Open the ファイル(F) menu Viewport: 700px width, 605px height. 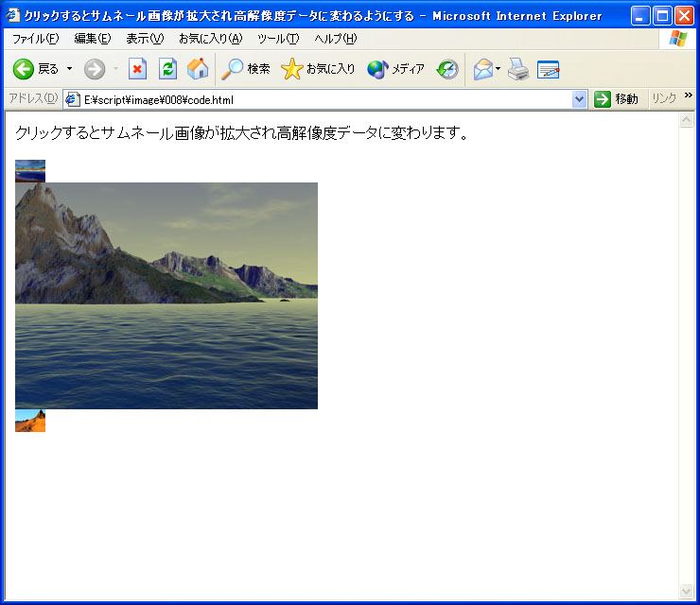(35, 39)
